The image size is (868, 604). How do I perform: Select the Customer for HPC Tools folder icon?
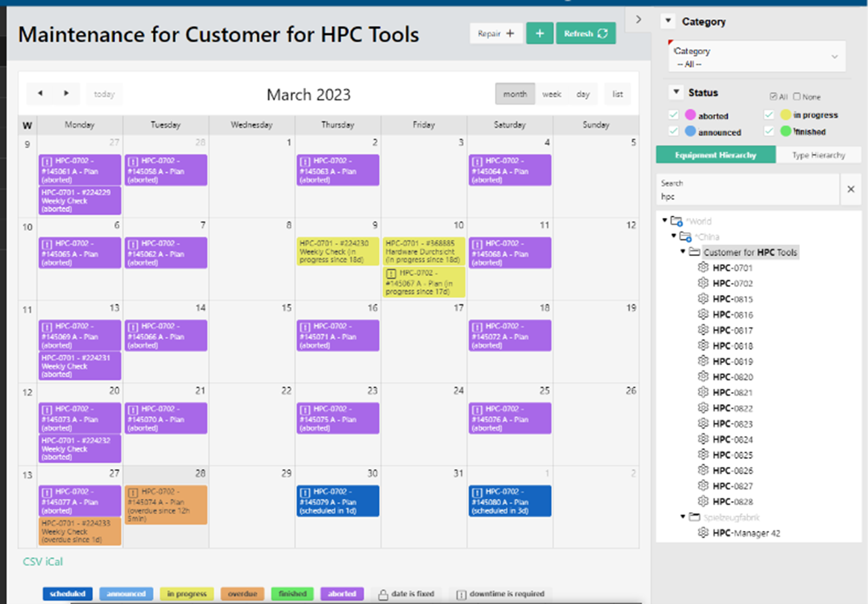click(x=695, y=252)
